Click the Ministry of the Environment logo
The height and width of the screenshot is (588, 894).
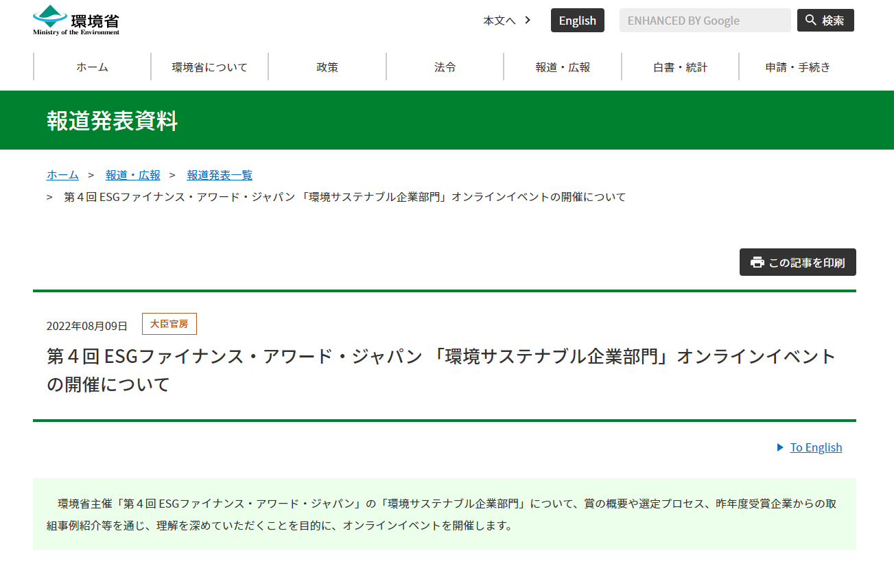coord(76,20)
